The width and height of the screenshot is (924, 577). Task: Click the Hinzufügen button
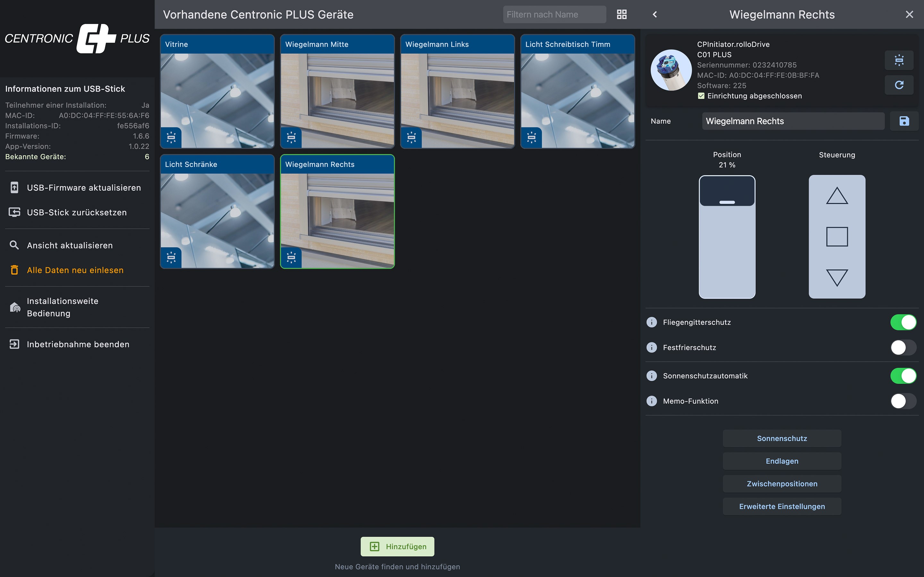coord(397,547)
